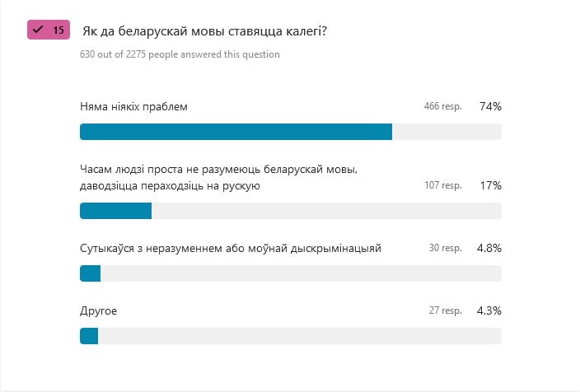Select the 'Другое' answer label

tap(98, 310)
